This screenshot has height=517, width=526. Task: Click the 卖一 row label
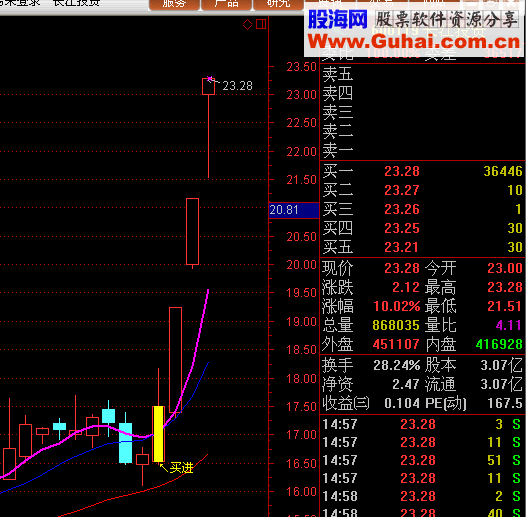click(x=337, y=150)
